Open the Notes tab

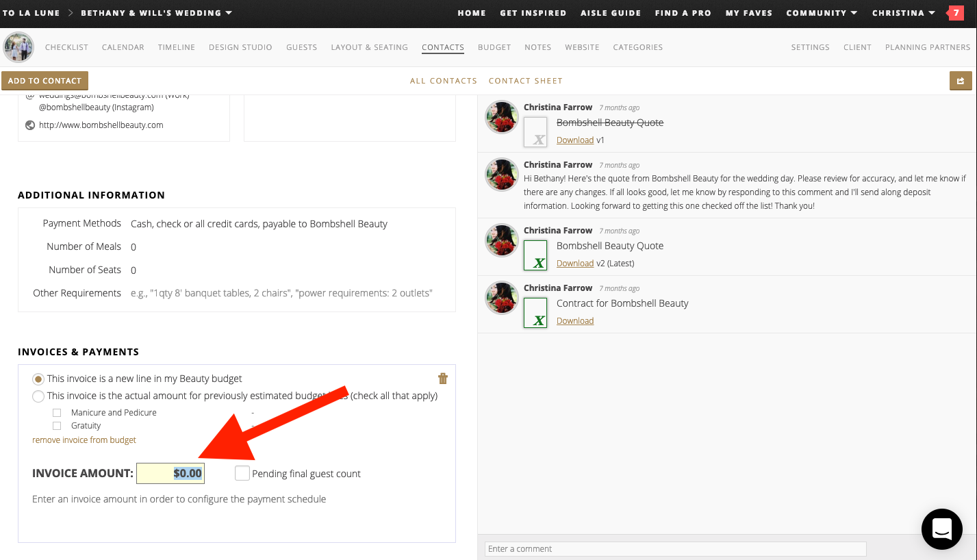[538, 47]
